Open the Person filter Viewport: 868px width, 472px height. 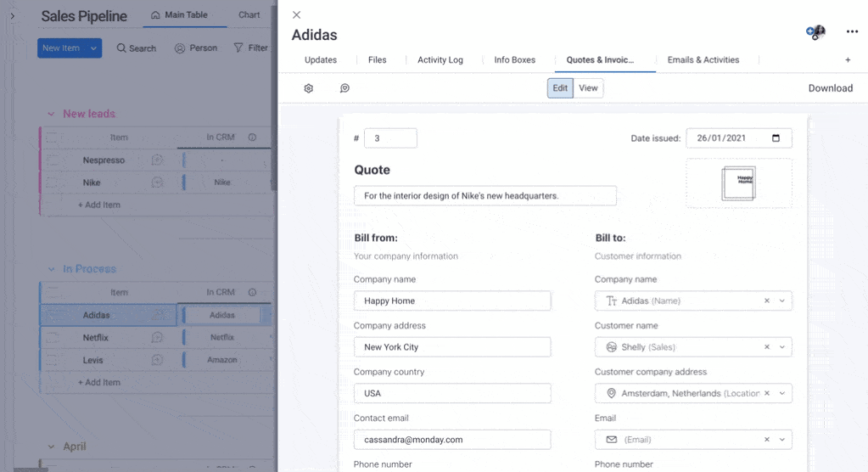196,48
